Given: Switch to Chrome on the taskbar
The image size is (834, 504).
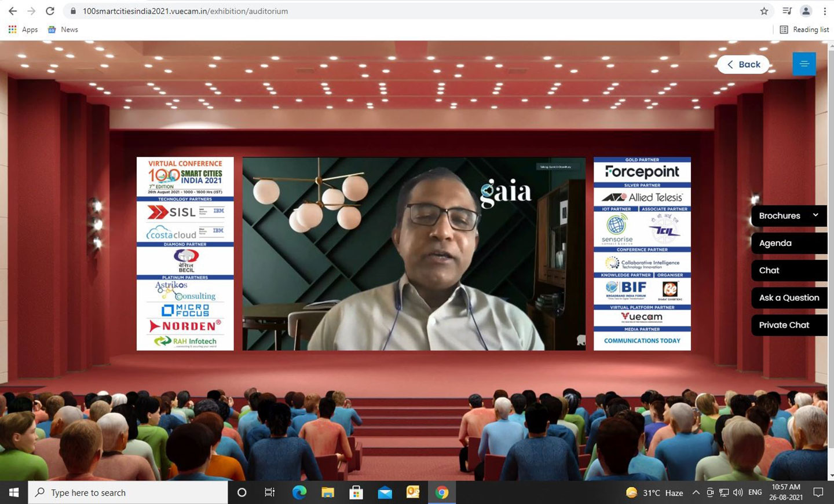Looking at the screenshot, I should (442, 492).
